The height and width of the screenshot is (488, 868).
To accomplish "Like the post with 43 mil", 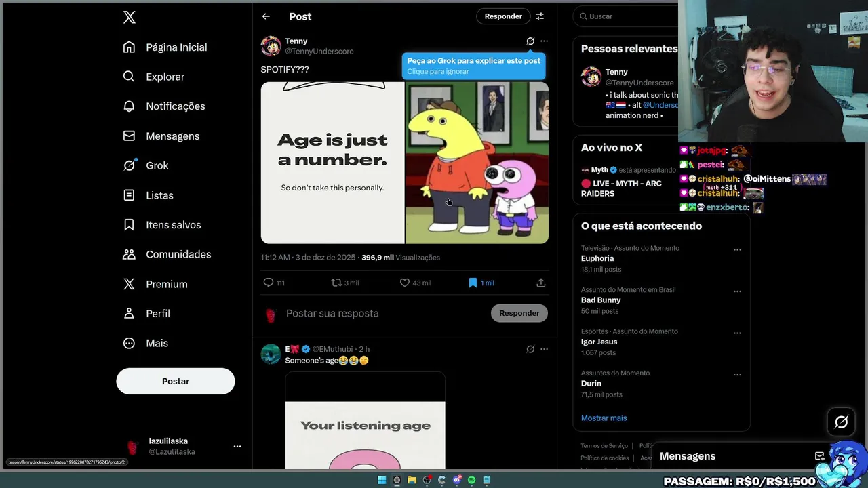I will pos(415,283).
